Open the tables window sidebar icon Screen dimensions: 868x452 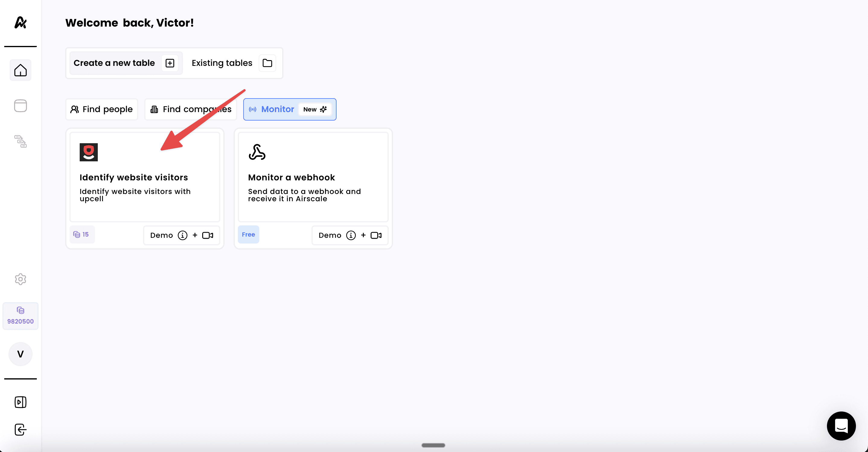pos(20,106)
